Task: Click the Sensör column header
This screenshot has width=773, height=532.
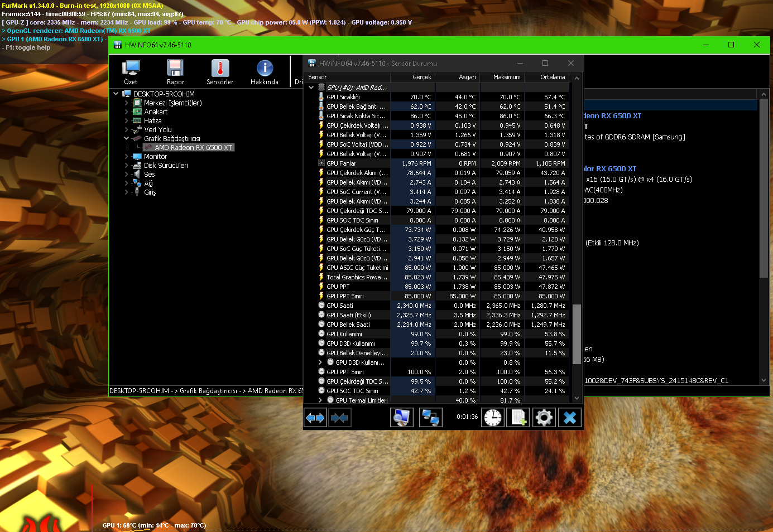Action: click(x=347, y=77)
